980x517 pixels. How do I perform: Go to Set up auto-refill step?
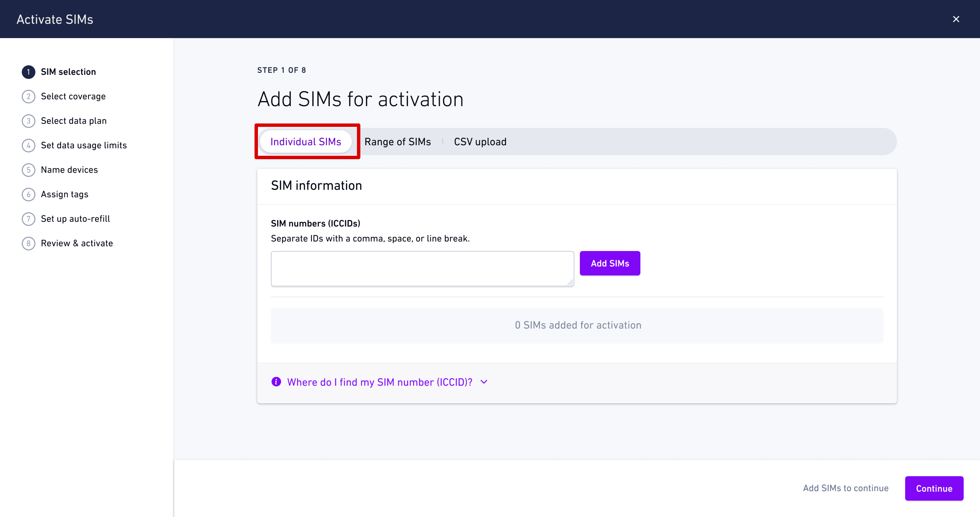(x=75, y=219)
